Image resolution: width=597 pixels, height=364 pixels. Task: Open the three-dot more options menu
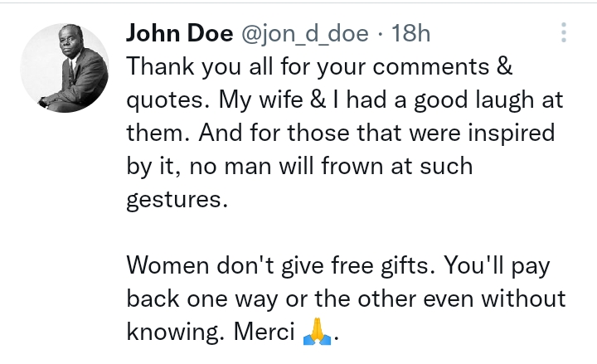[563, 33]
